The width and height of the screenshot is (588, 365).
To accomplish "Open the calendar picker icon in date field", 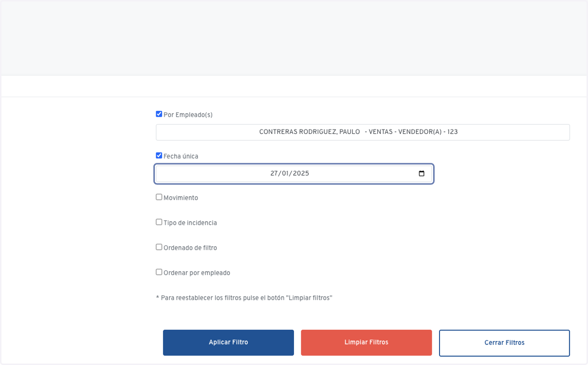I will (x=421, y=174).
